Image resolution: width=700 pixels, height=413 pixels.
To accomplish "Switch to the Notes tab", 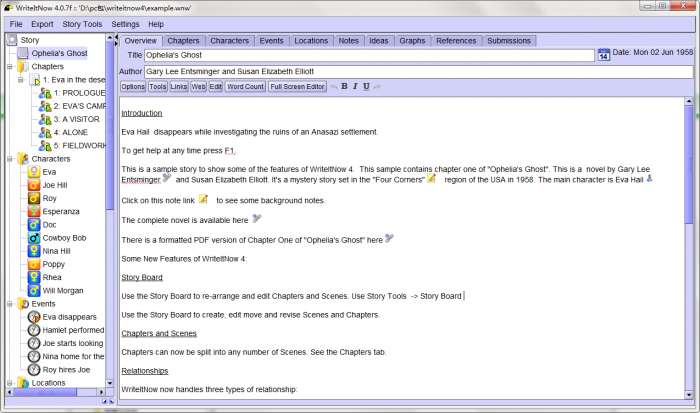I will (349, 41).
